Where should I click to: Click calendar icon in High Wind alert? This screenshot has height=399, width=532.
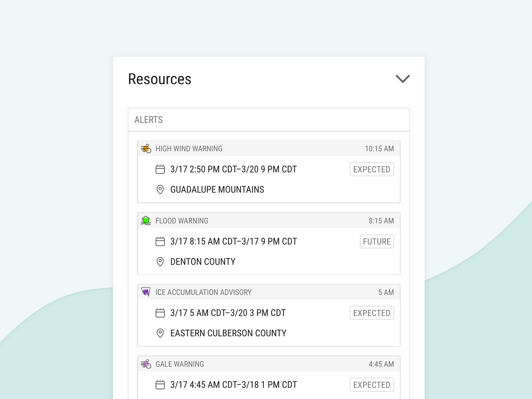click(160, 169)
